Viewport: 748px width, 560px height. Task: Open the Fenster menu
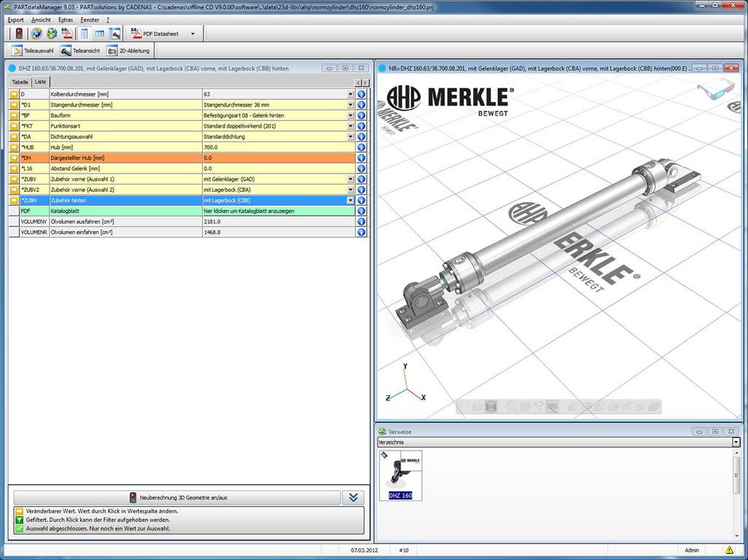(x=90, y=20)
